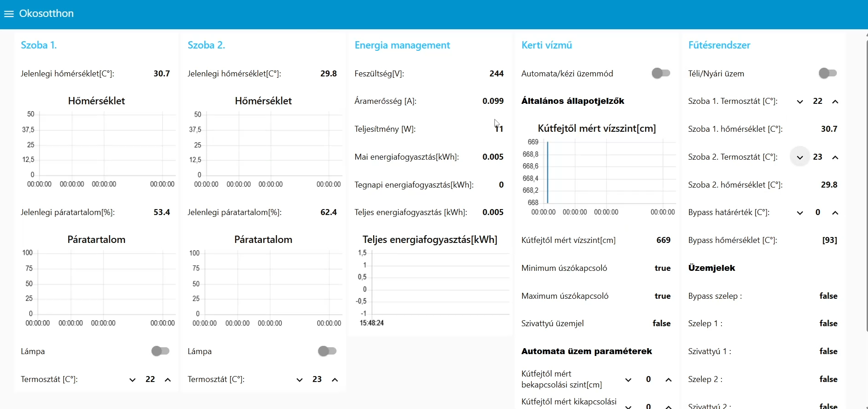Toggle the Lámpa switch in Szoba 1.
Viewport: 868px width, 409px height.
pyautogui.click(x=160, y=351)
